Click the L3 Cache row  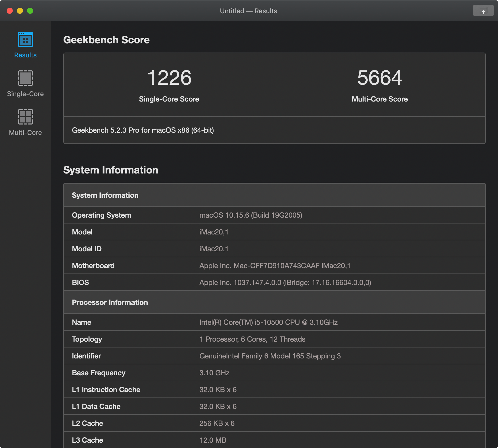(x=275, y=440)
